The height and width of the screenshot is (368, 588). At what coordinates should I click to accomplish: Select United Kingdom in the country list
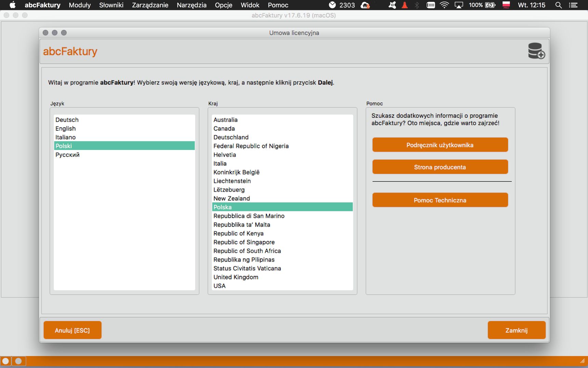tap(282, 277)
